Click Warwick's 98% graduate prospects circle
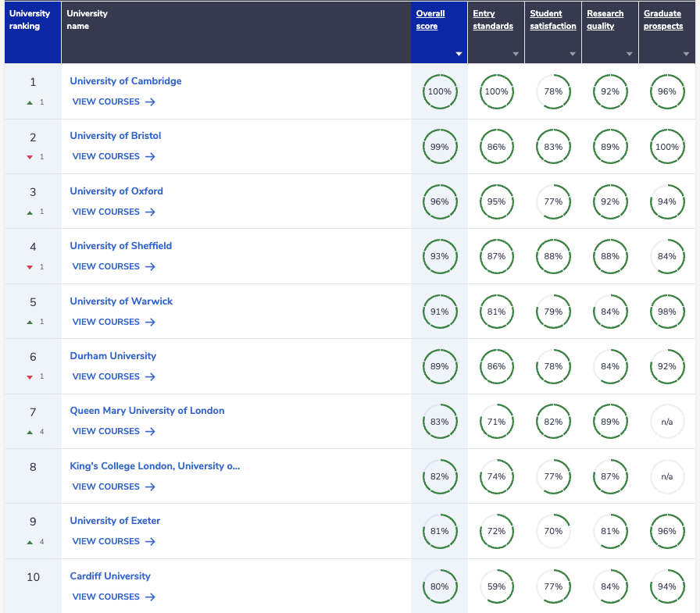This screenshot has height=613, width=700. [x=667, y=312]
